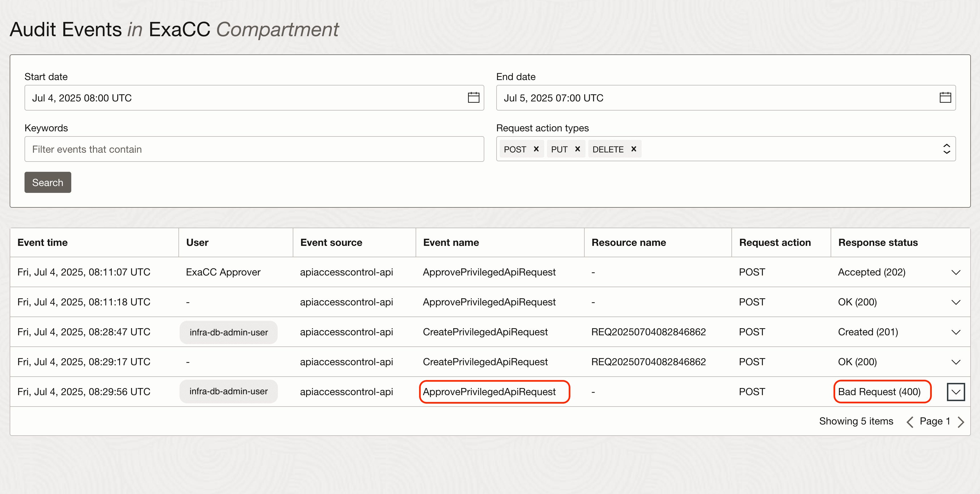Remove the PUT filter chip
The width and height of the screenshot is (980, 494).
click(578, 149)
